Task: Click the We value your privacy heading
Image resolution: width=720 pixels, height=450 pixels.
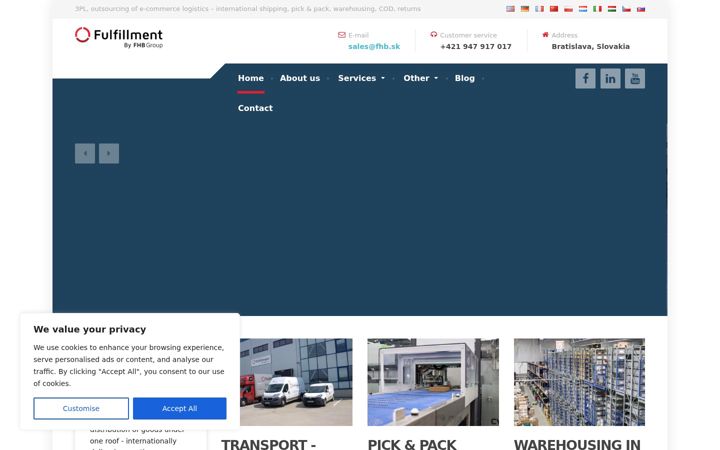Action: point(90,329)
